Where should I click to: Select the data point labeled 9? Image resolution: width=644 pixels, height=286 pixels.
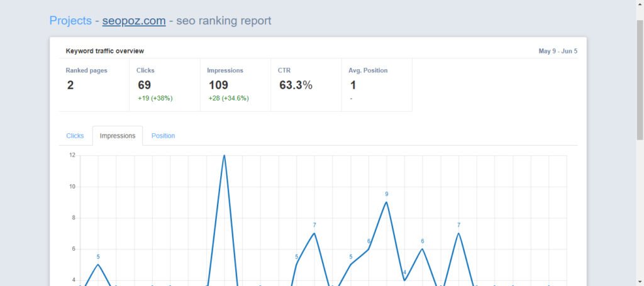click(387, 202)
